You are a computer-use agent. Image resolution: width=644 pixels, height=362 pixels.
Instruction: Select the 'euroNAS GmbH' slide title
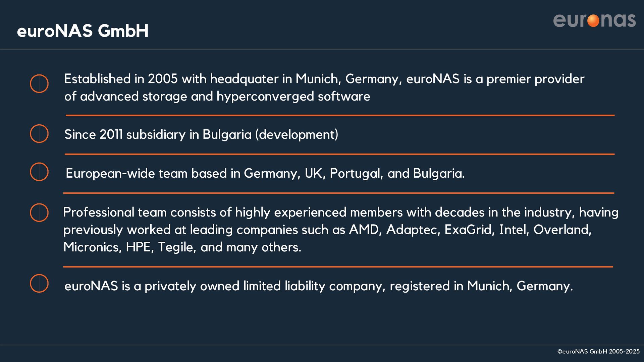coord(83,31)
